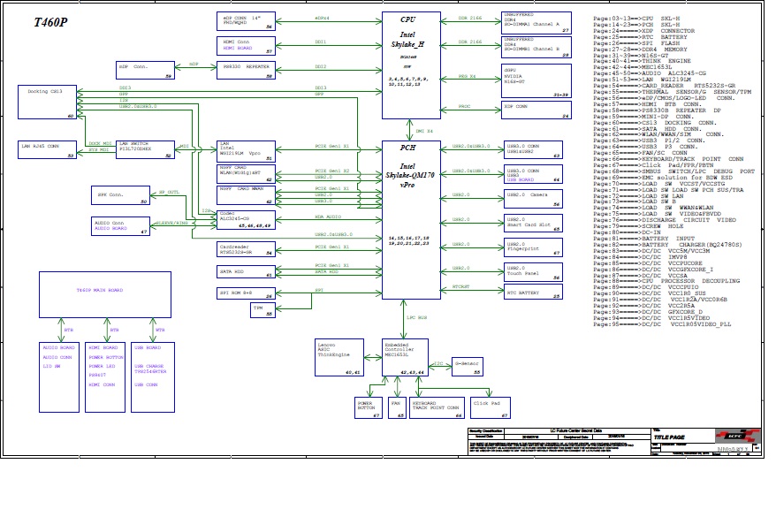Select the T460P title heading
This screenshot has height=532, width=776.
pyautogui.click(x=50, y=22)
